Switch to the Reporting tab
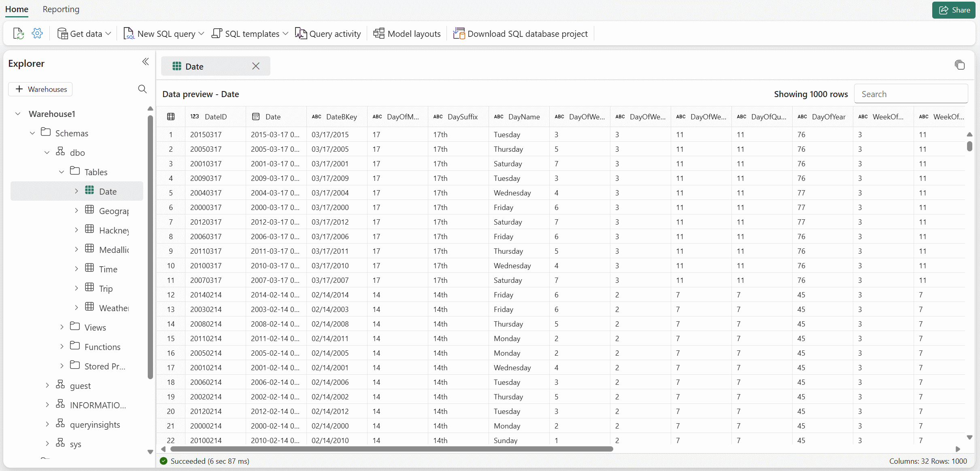 61,9
